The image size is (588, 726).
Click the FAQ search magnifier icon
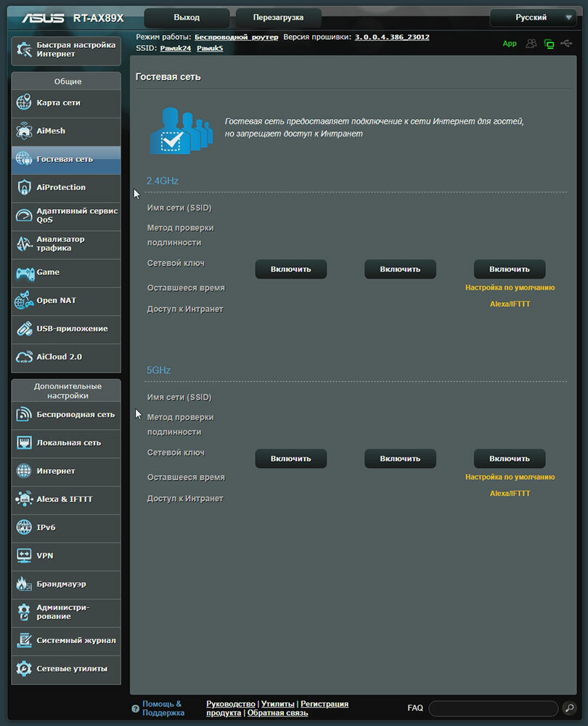569,707
